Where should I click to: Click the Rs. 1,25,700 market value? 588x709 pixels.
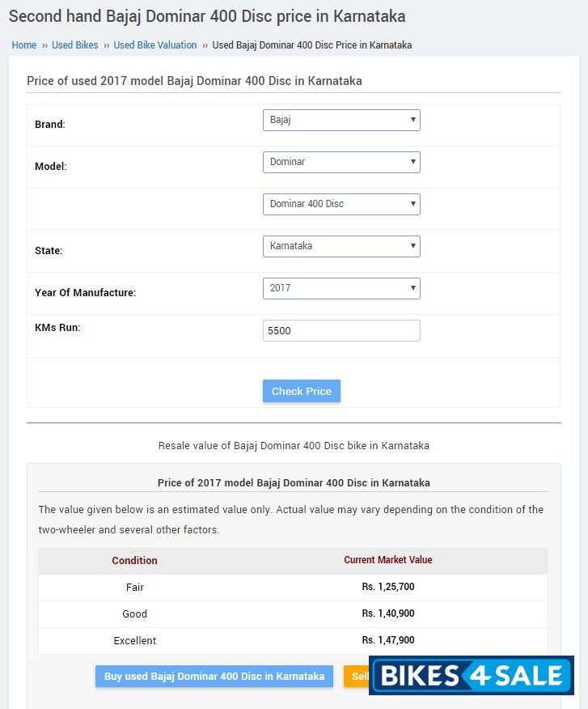coord(388,587)
